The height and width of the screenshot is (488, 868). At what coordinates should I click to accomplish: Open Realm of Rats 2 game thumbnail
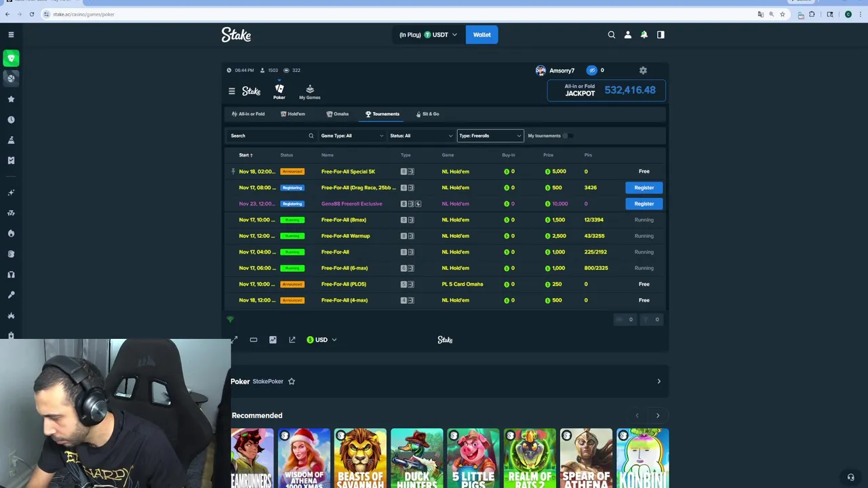(530, 458)
